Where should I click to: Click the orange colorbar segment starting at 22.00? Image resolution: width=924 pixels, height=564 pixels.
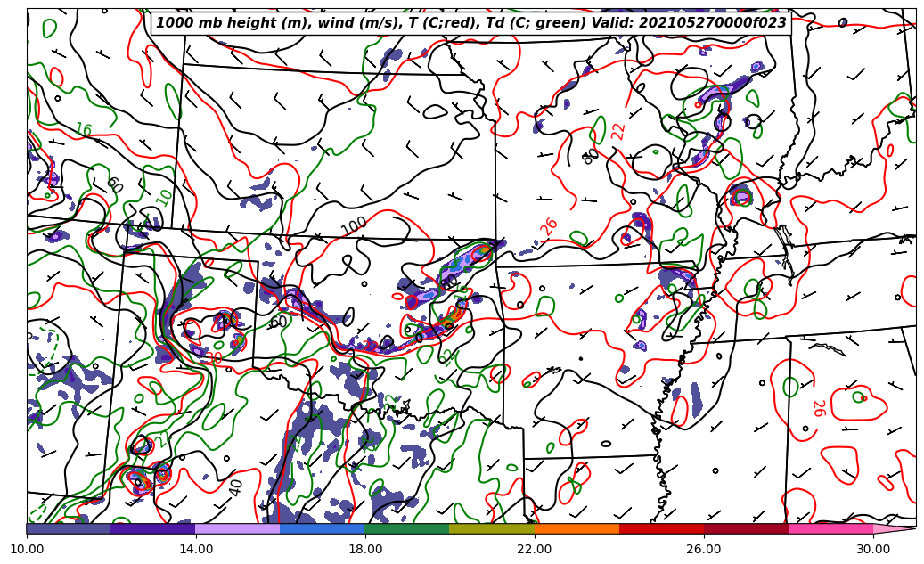pos(576,528)
